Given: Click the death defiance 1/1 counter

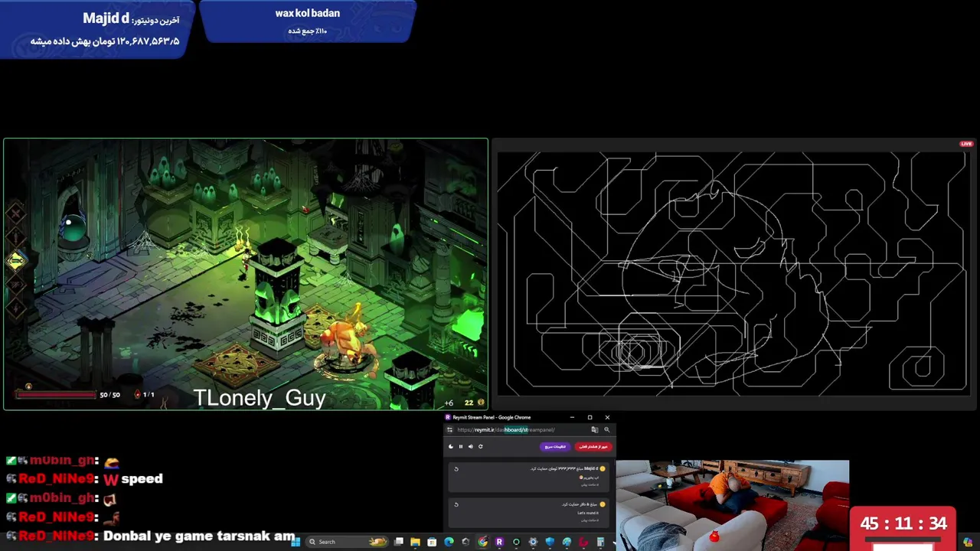Looking at the screenshot, I should 145,395.
